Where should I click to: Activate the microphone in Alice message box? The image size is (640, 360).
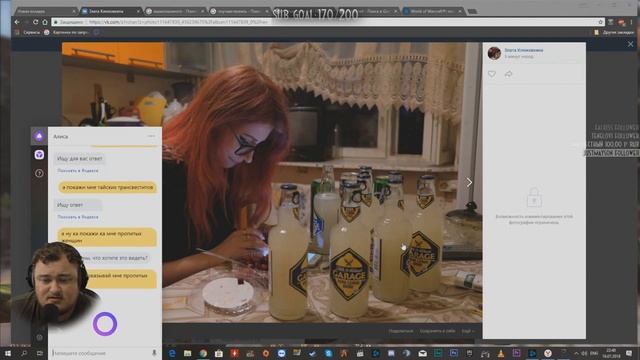tap(154, 353)
